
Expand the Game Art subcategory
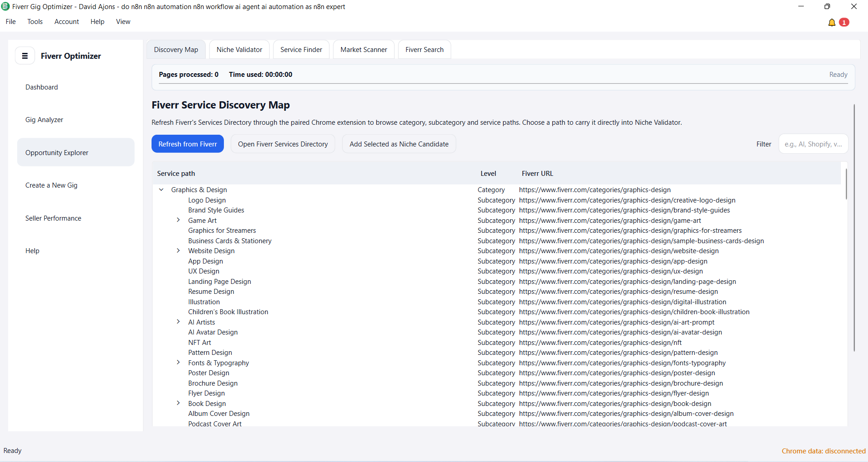coord(178,220)
